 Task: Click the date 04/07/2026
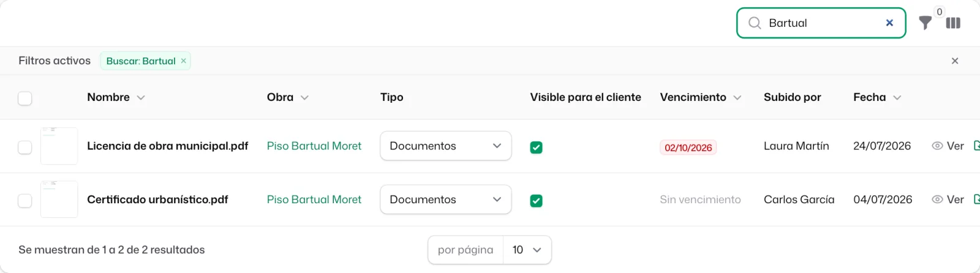[x=883, y=200]
